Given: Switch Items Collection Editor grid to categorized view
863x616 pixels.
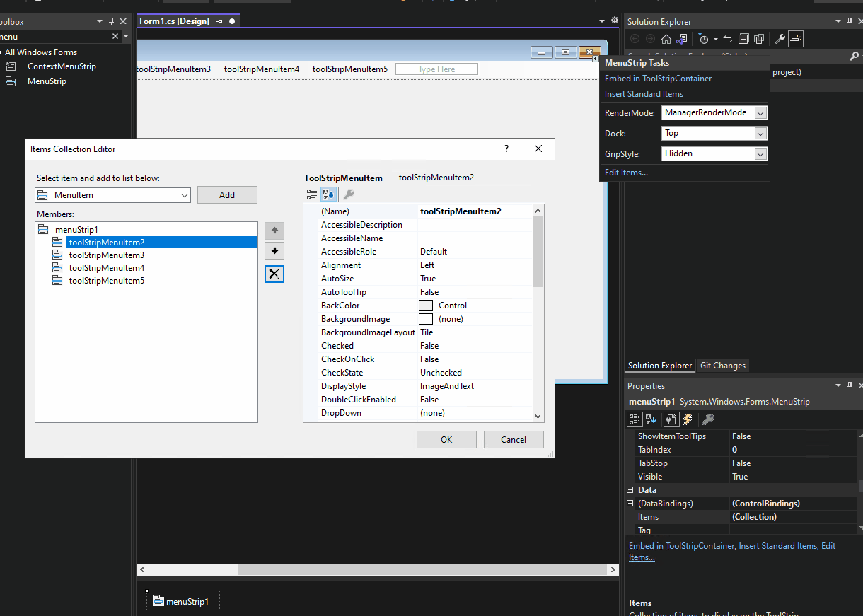Looking at the screenshot, I should click(x=311, y=194).
